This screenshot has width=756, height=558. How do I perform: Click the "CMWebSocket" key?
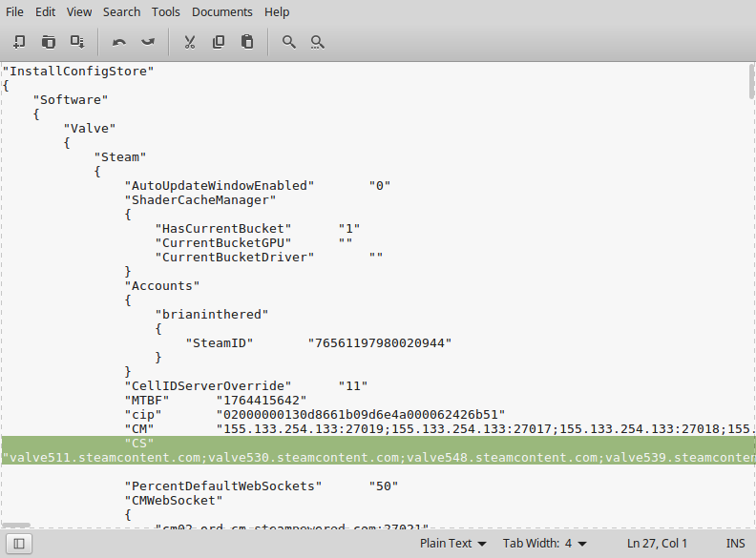(x=174, y=501)
